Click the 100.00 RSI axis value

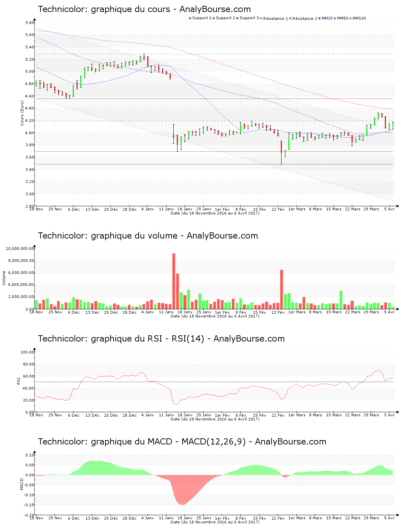27,352
